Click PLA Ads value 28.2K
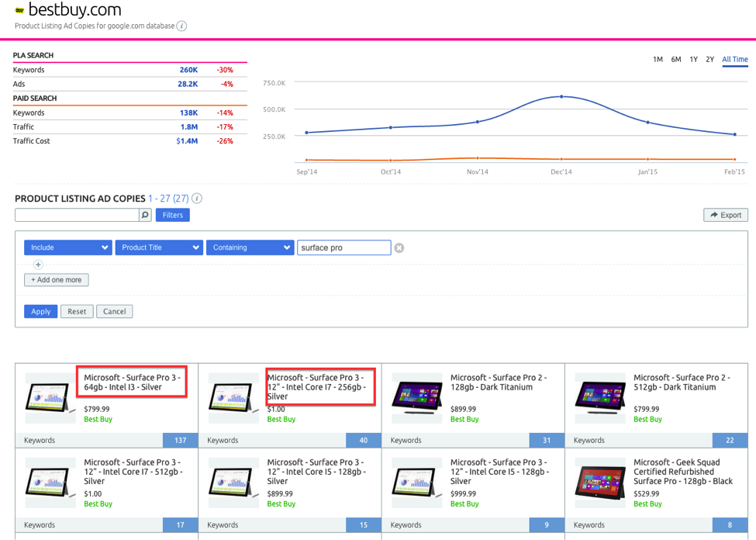 click(188, 84)
